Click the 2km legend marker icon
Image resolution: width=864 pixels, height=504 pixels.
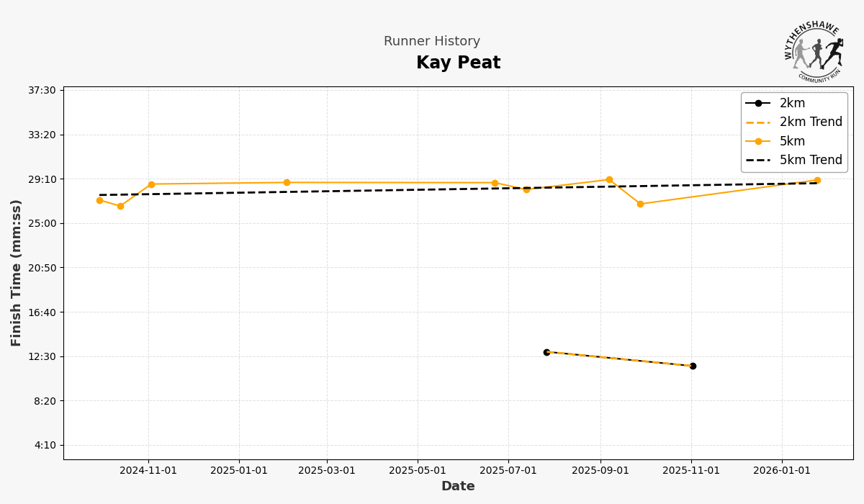[x=758, y=103]
